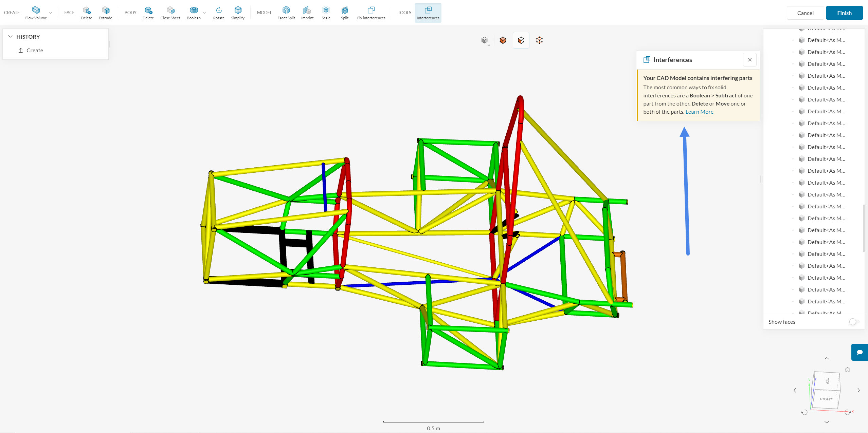Activate the Imprint model tool

307,13
